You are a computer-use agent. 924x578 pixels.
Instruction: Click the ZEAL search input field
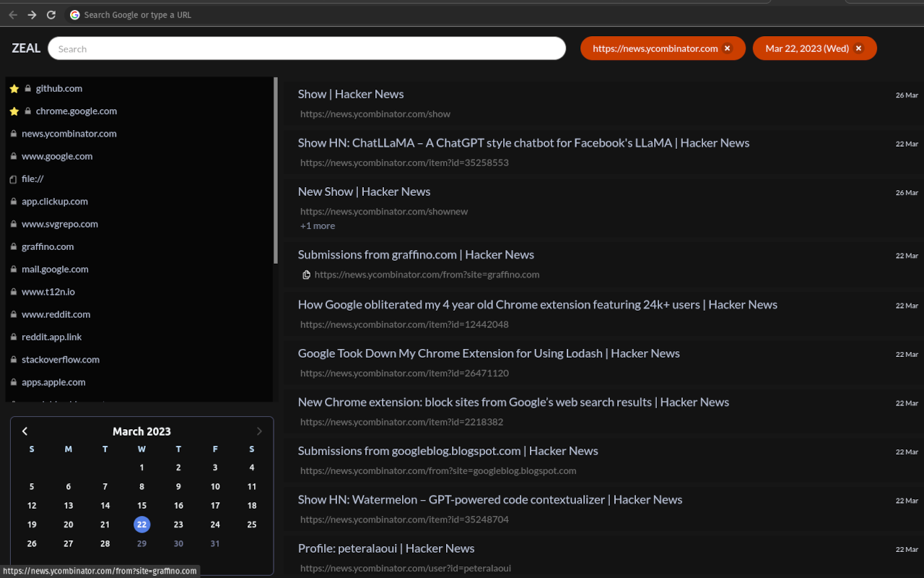pos(307,48)
